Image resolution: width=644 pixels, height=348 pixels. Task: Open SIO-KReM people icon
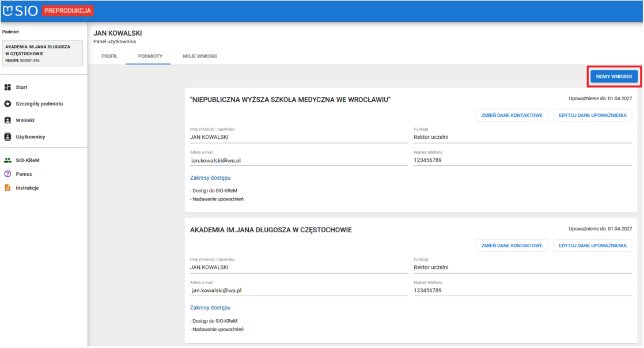pos(8,161)
